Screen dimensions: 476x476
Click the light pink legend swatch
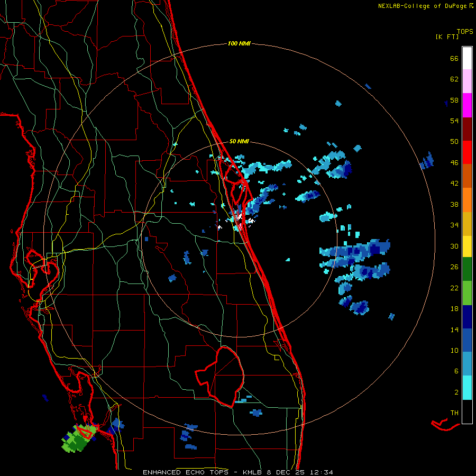[x=467, y=81]
